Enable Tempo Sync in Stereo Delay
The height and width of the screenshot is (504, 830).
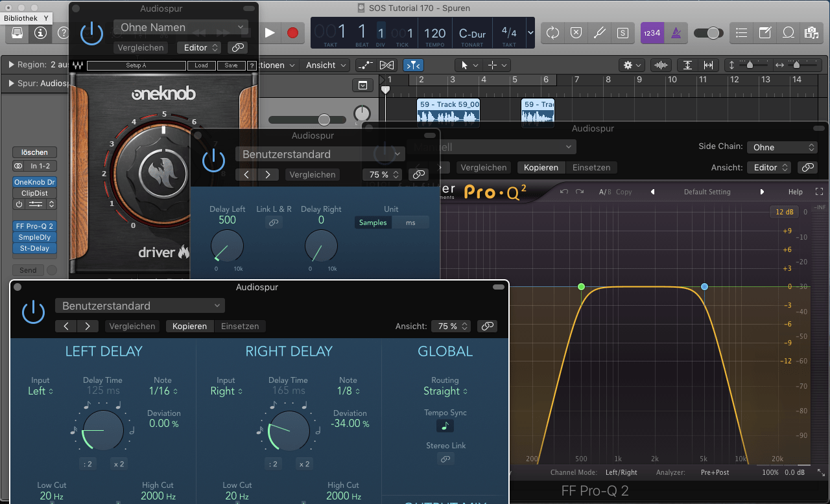(x=445, y=426)
